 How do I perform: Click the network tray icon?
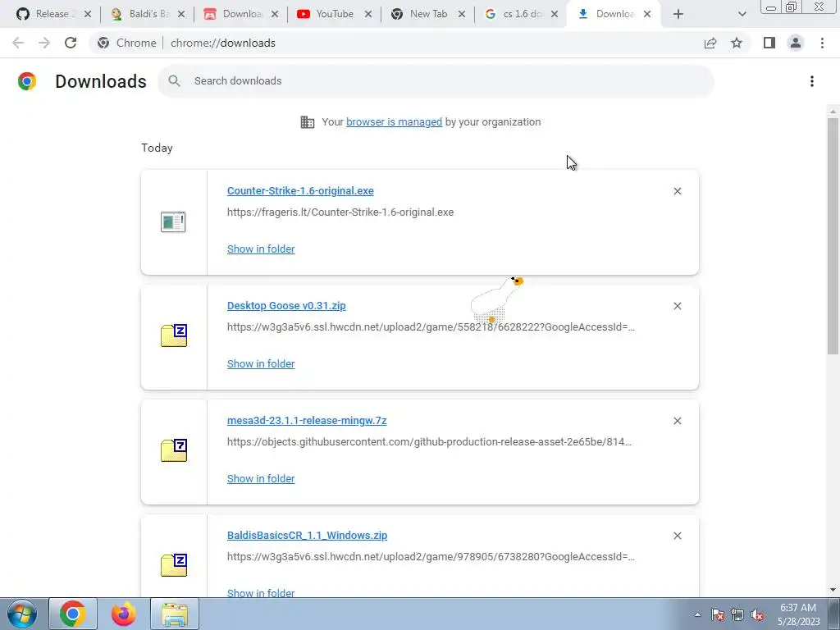tap(737, 614)
